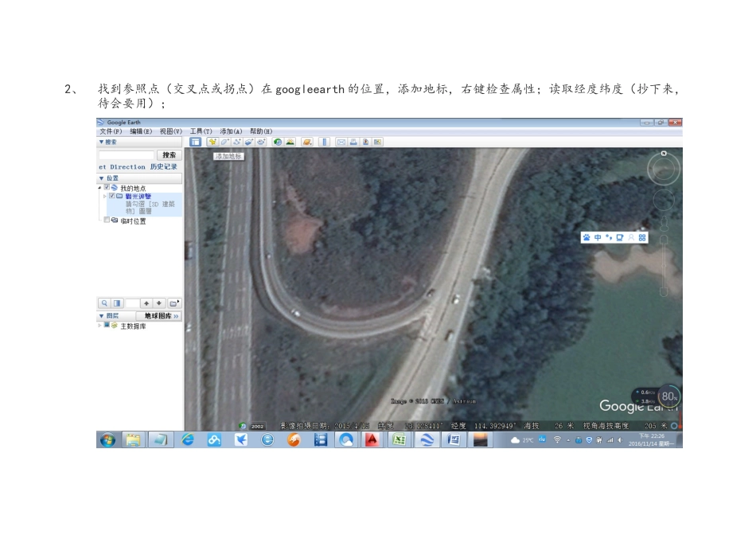
Task: Toggle the 临时位置 checkbox
Action: tap(107, 221)
